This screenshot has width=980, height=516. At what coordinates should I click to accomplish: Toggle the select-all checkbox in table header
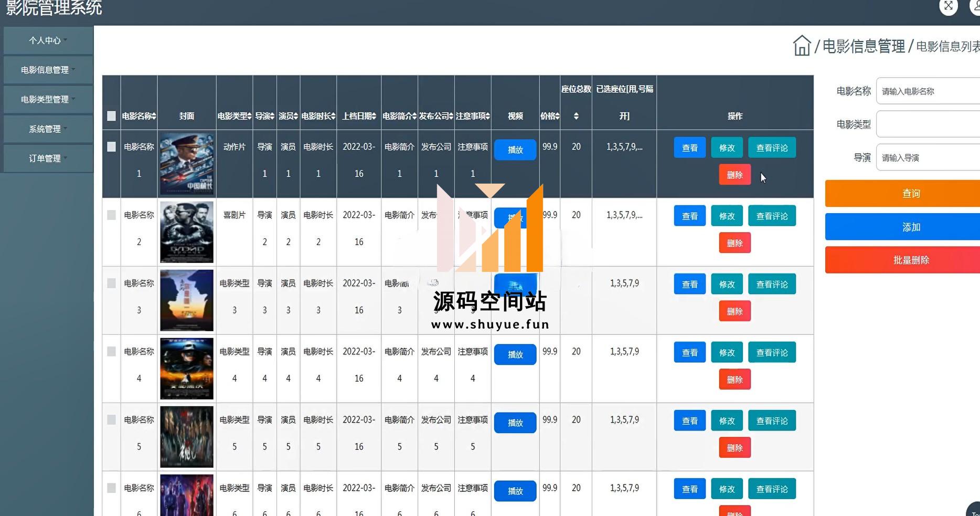tap(111, 116)
